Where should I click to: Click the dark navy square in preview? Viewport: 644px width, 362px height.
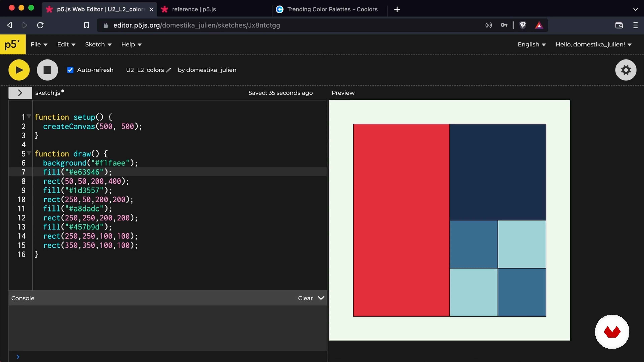point(497,172)
